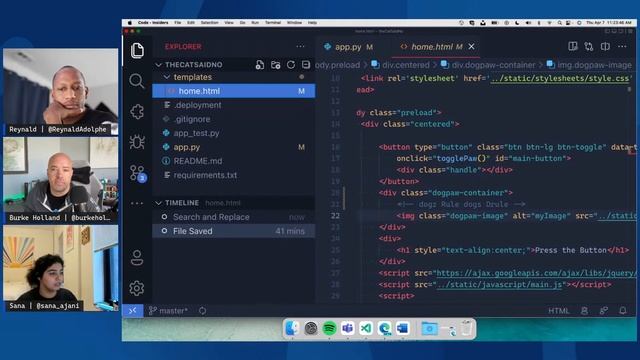
Task: Open Explorer views and more actions menu
Action: [300, 47]
